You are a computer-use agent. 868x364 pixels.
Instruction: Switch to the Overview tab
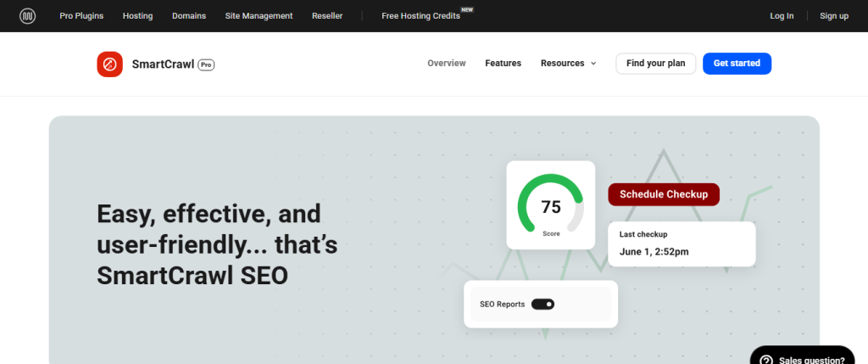(447, 64)
